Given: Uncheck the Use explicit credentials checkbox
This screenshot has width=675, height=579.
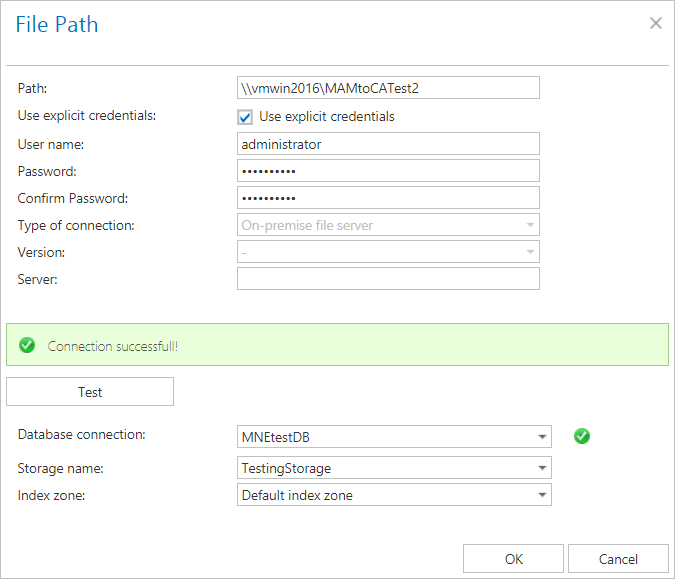Looking at the screenshot, I should point(246,117).
